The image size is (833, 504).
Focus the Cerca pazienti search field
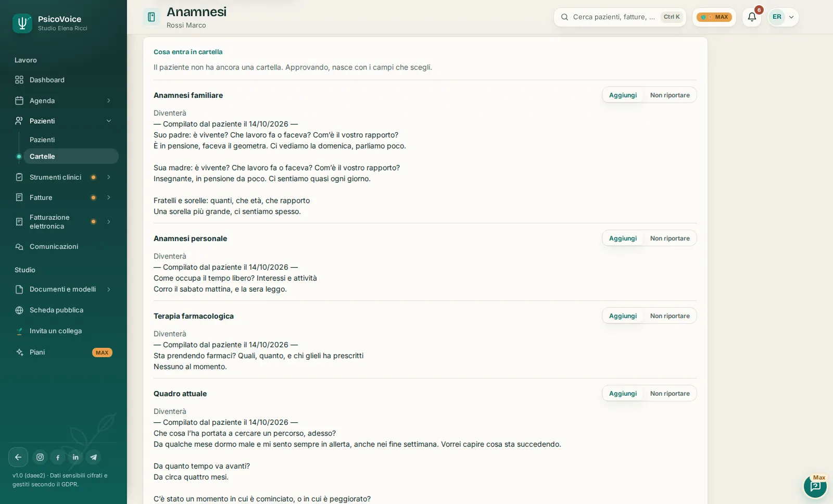coord(620,17)
